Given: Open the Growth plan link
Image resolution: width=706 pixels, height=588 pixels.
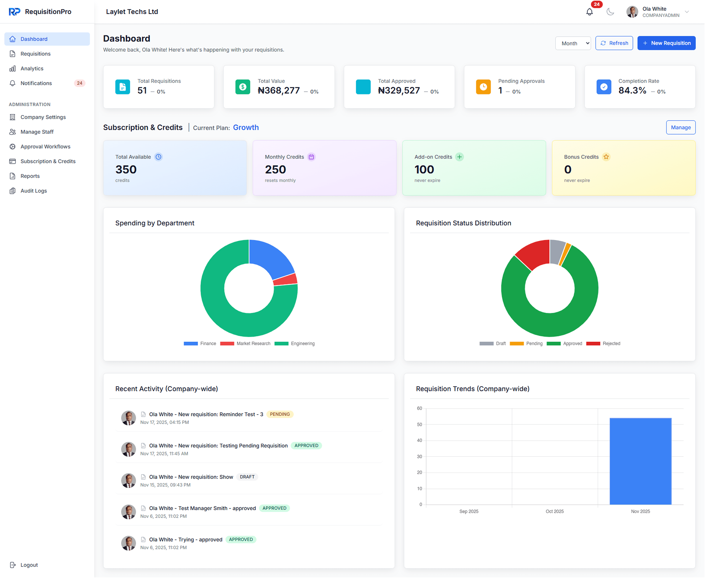Looking at the screenshot, I should tap(246, 127).
